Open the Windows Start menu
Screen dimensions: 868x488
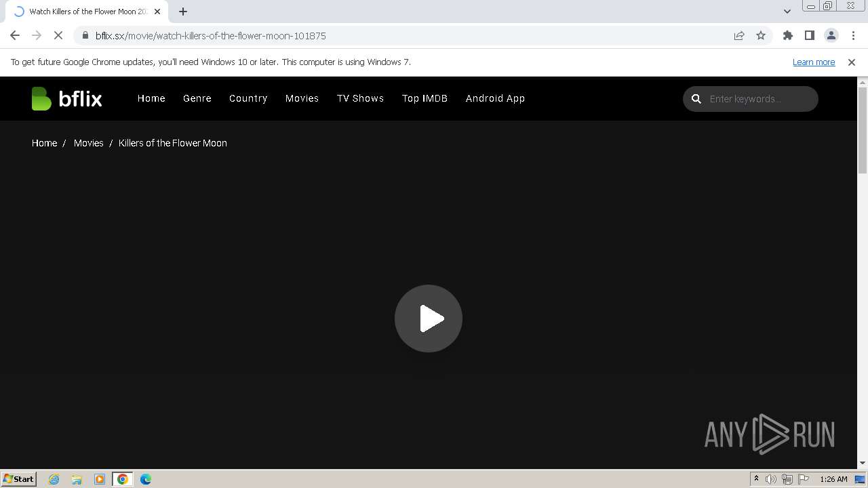point(19,479)
